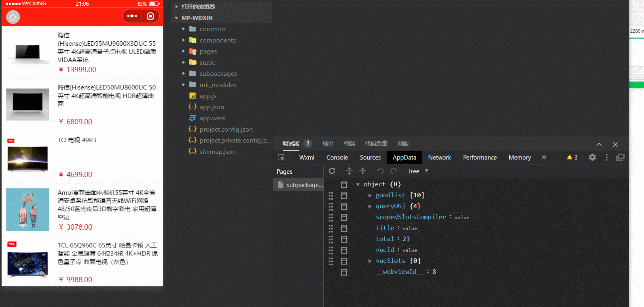Viewport: 644px width, 307px height.
Task: Expand the subpackages folder
Action: 184,73
